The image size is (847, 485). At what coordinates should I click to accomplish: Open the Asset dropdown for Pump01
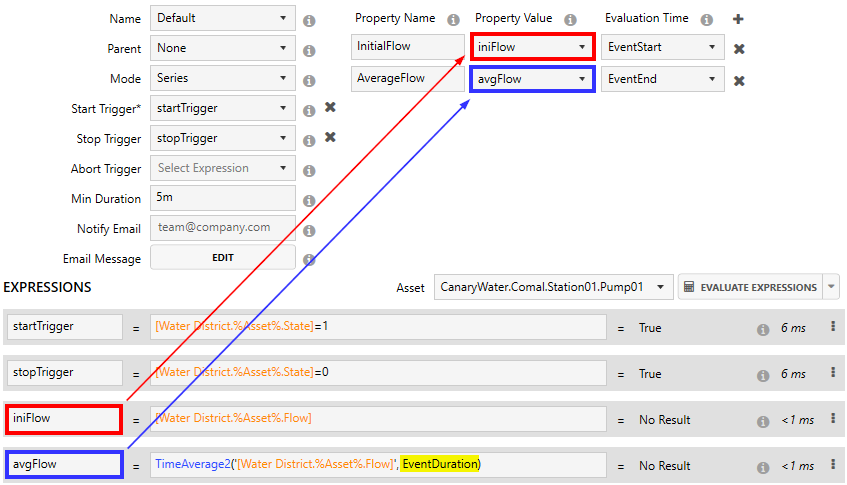pos(553,287)
